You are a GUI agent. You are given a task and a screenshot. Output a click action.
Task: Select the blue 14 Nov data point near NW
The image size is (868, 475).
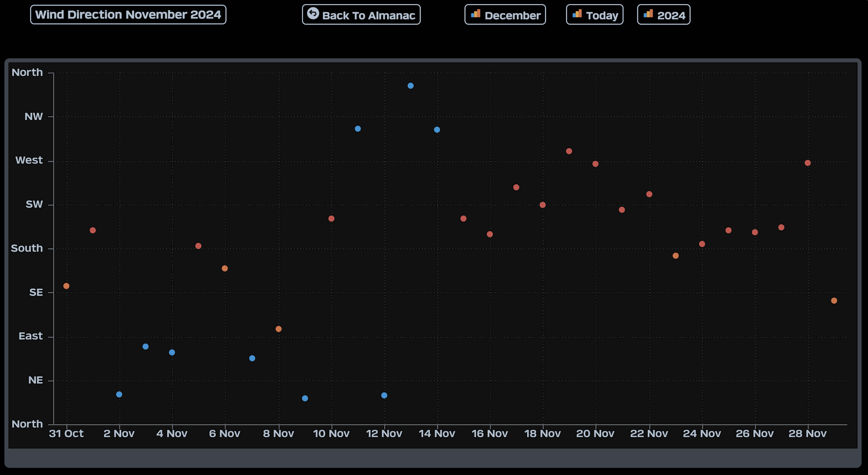(x=437, y=130)
